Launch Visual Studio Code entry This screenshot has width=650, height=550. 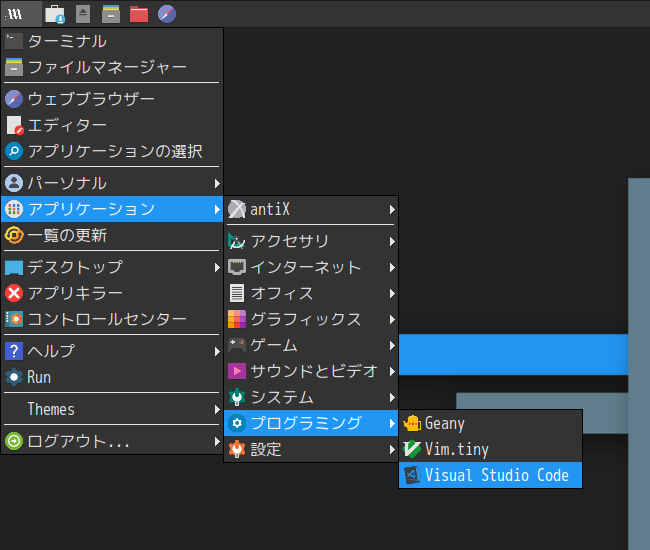(x=490, y=475)
